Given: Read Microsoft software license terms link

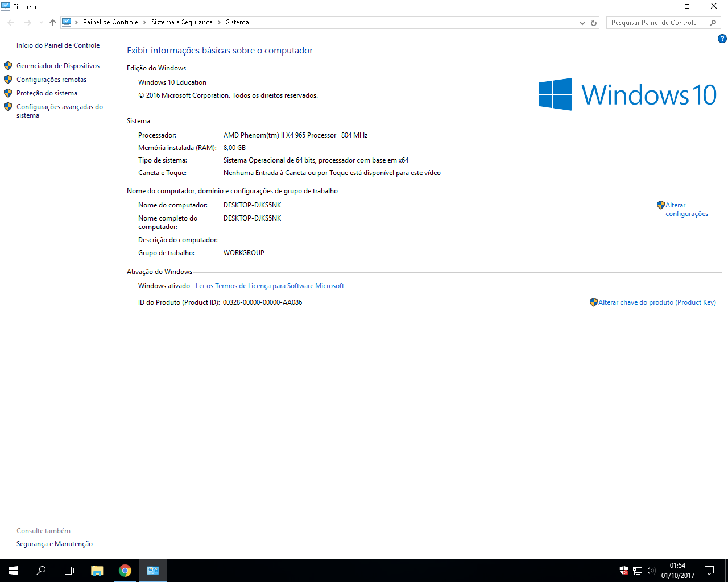Looking at the screenshot, I should coord(270,286).
